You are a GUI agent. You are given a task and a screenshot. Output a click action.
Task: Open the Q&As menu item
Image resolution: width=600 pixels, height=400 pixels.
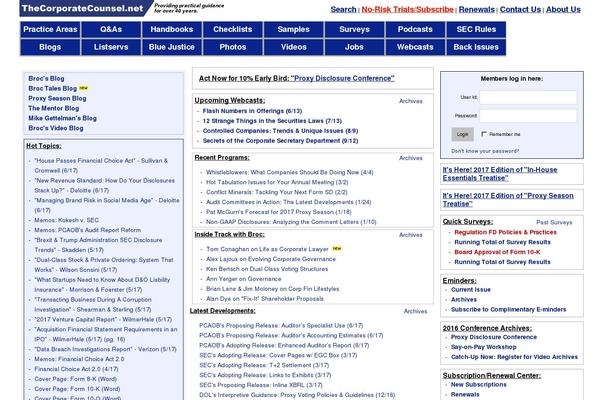point(111,29)
